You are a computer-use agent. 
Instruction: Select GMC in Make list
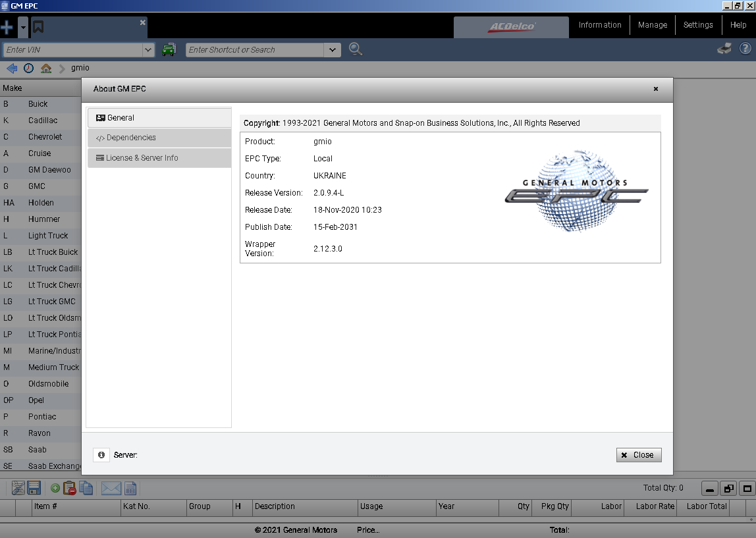coord(41,186)
